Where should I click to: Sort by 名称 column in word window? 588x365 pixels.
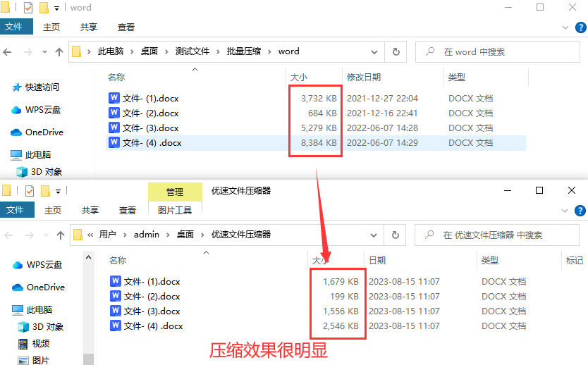[116, 78]
